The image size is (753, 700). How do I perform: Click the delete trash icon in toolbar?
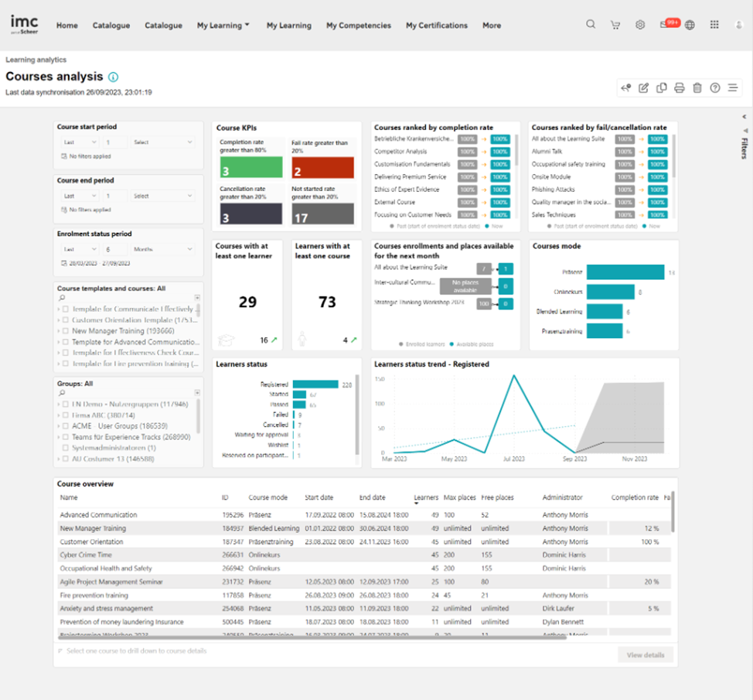point(697,88)
